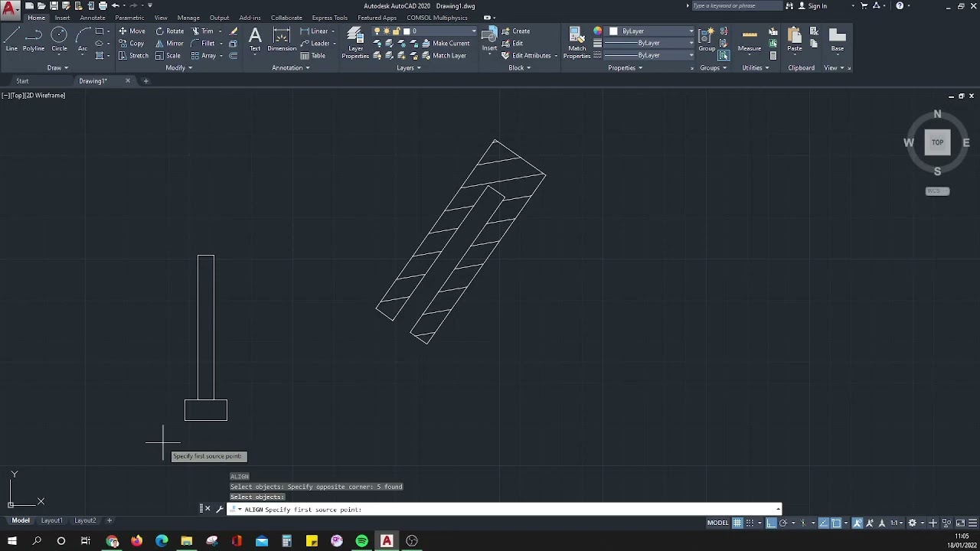Viewport: 980px width, 551px height.
Task: Open the Insert ribbon tab
Action: coord(62,18)
